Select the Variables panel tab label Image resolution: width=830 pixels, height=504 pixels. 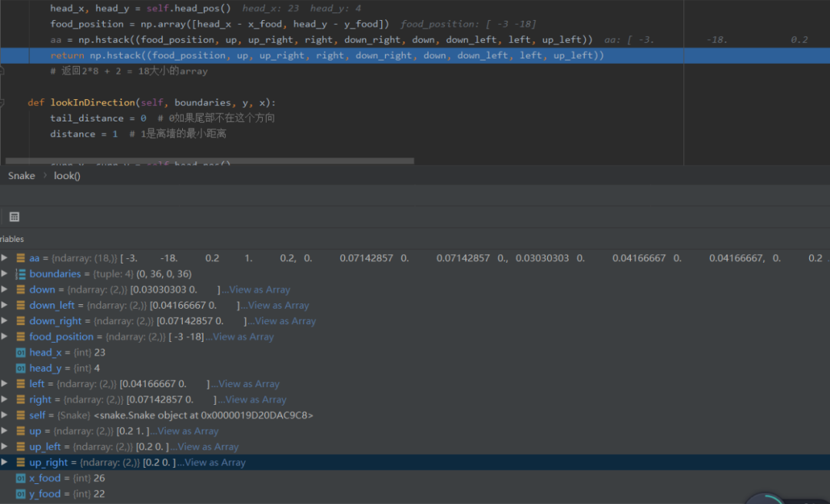click(12, 239)
